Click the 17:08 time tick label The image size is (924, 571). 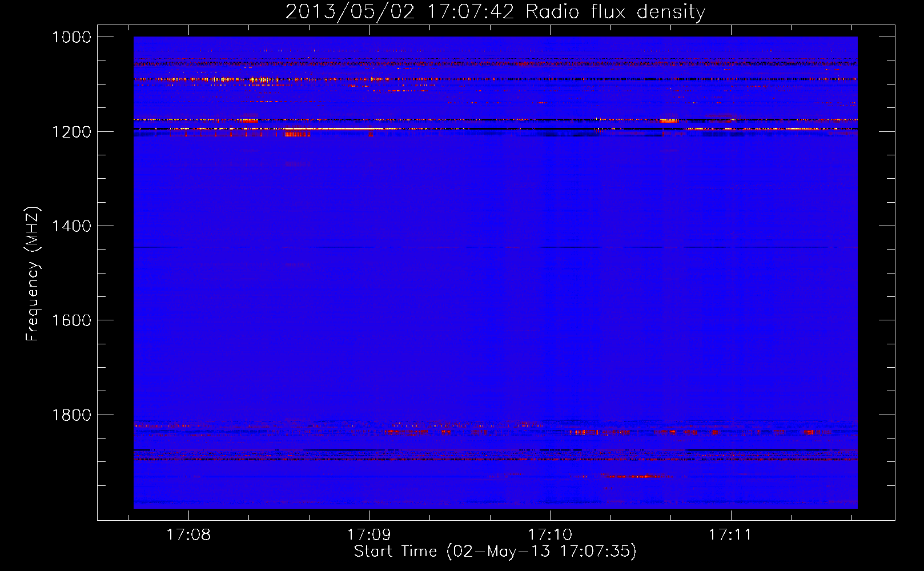click(188, 534)
